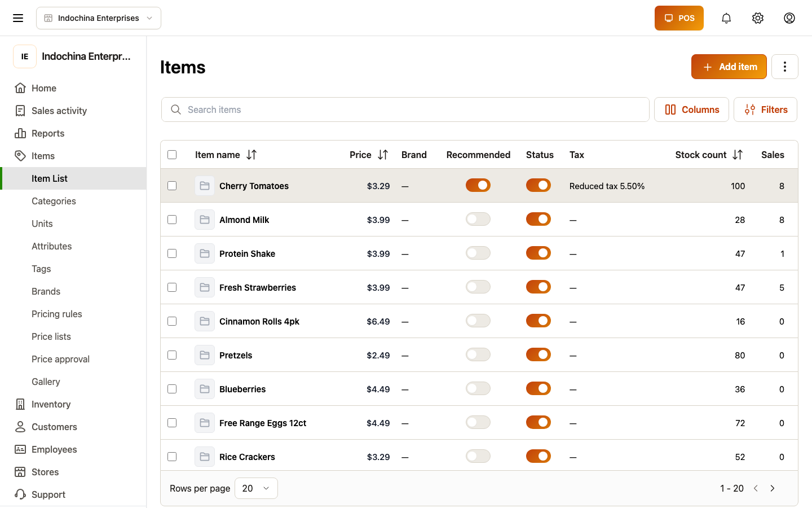Go to next page arrow

(773, 488)
